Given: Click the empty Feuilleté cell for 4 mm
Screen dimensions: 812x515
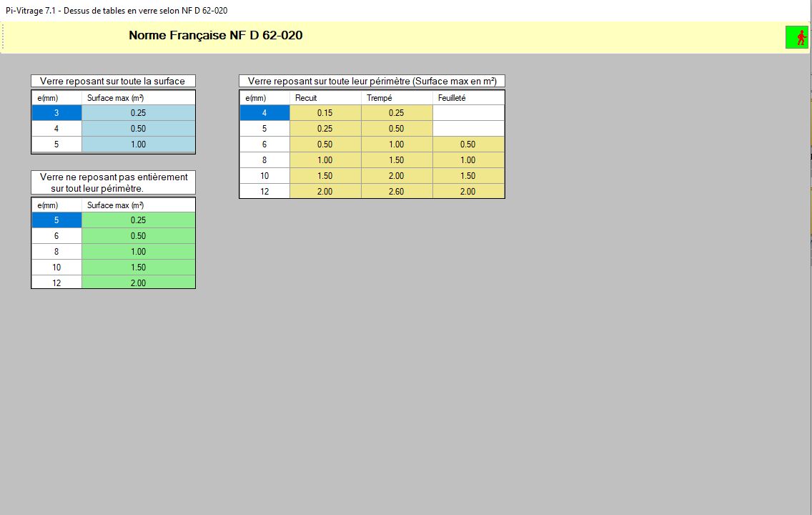Looking at the screenshot, I should pos(468,113).
